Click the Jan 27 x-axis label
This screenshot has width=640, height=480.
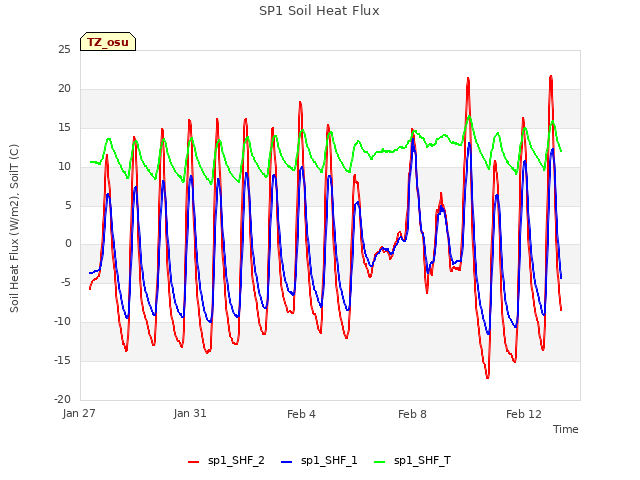[x=79, y=413]
